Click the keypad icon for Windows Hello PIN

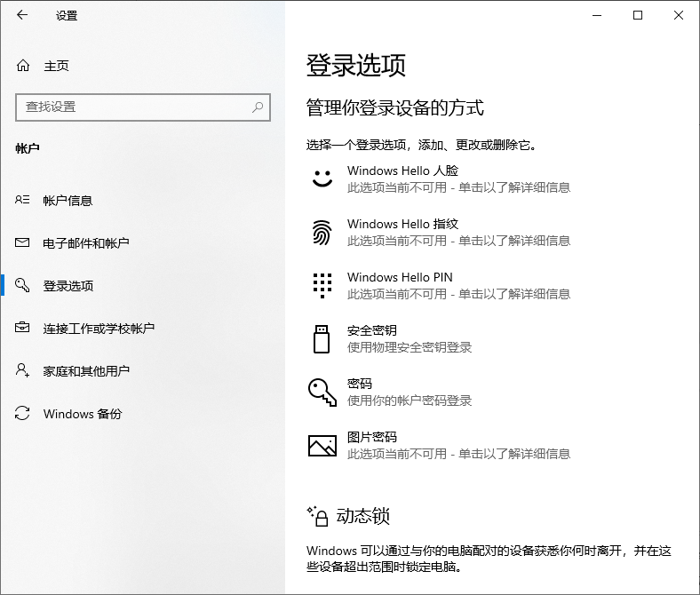coord(322,286)
